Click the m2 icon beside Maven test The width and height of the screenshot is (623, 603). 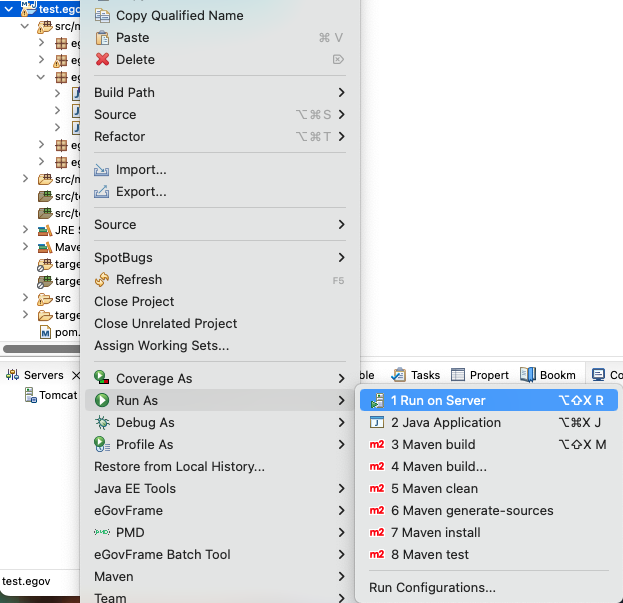click(x=377, y=555)
